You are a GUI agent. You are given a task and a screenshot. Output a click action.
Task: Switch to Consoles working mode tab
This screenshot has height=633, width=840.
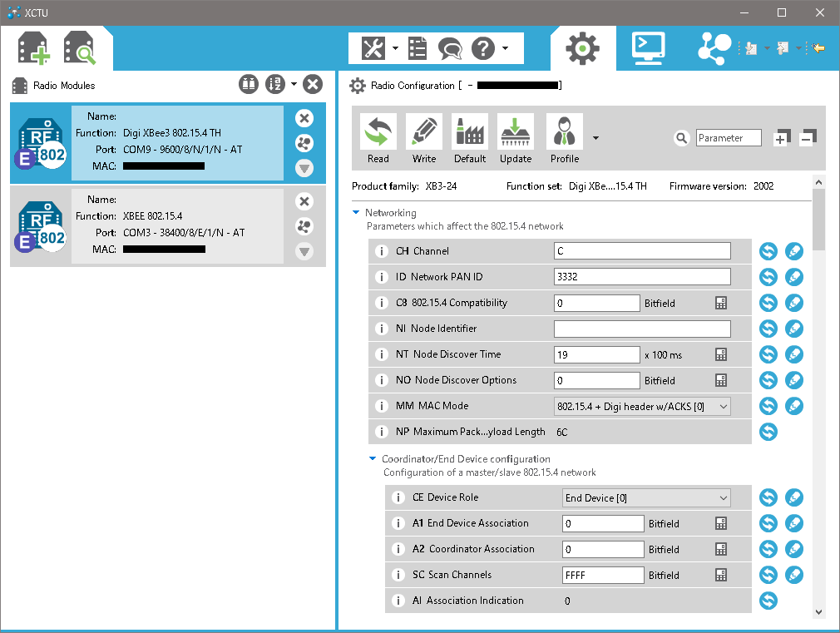(648, 48)
